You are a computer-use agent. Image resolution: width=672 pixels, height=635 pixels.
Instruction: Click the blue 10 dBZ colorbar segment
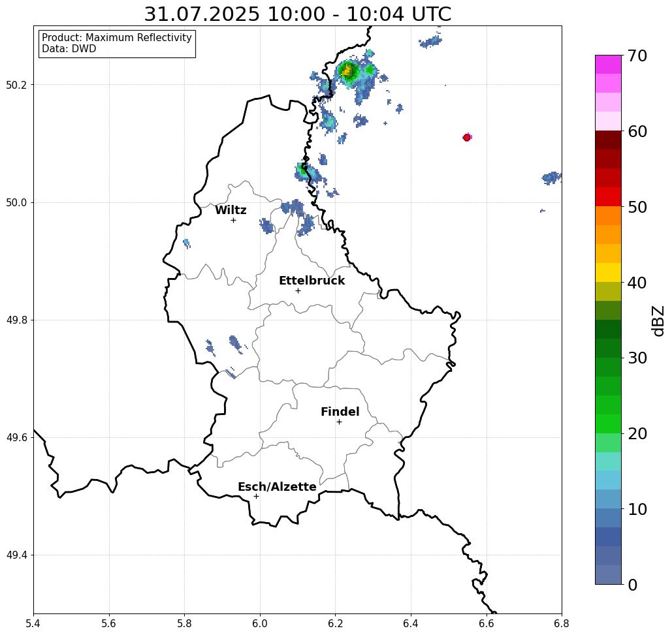point(608,499)
